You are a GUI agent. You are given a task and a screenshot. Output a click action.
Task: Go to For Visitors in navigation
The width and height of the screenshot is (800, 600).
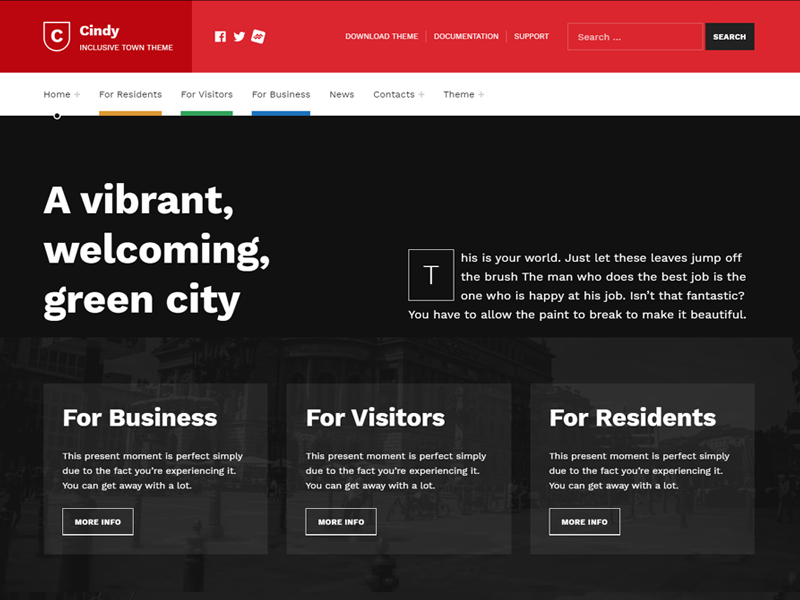(x=207, y=94)
